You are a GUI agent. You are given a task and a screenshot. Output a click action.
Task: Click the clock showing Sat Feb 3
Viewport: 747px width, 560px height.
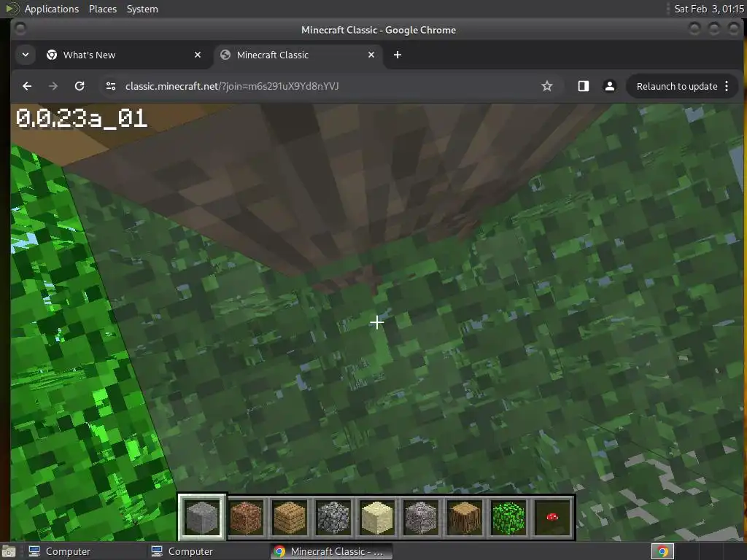point(709,9)
